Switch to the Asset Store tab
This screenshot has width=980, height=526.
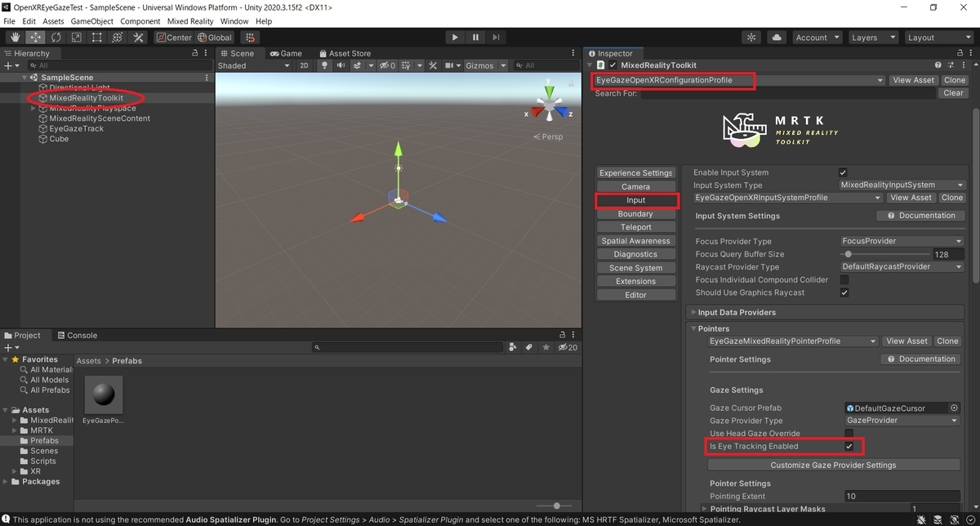click(345, 53)
